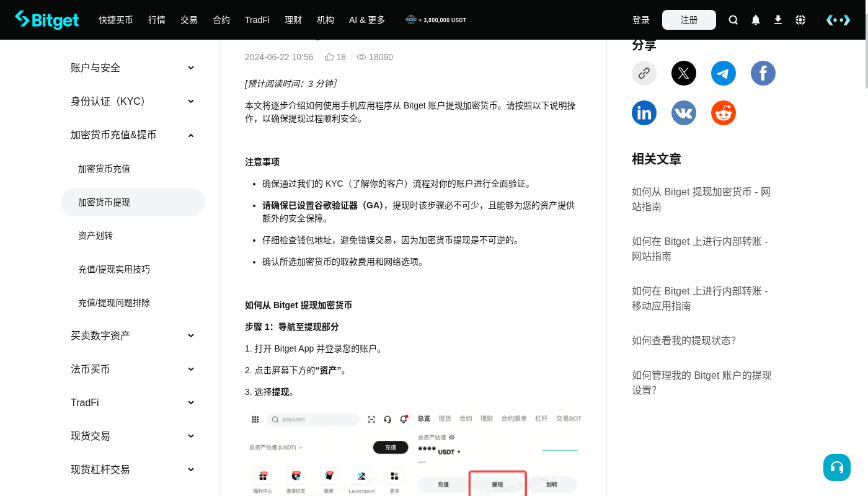
Task: Open 如何在 Bitget 上进行内部转账 - 网站指南
Action: [x=700, y=249]
